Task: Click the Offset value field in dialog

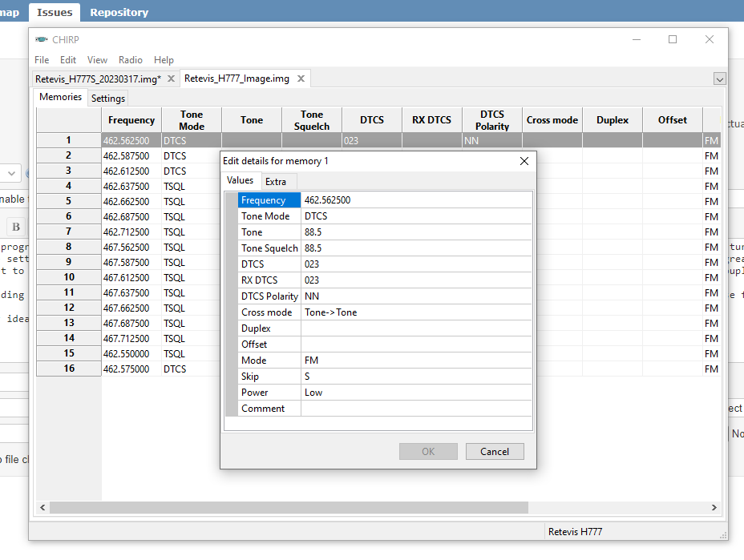Action: pos(416,344)
